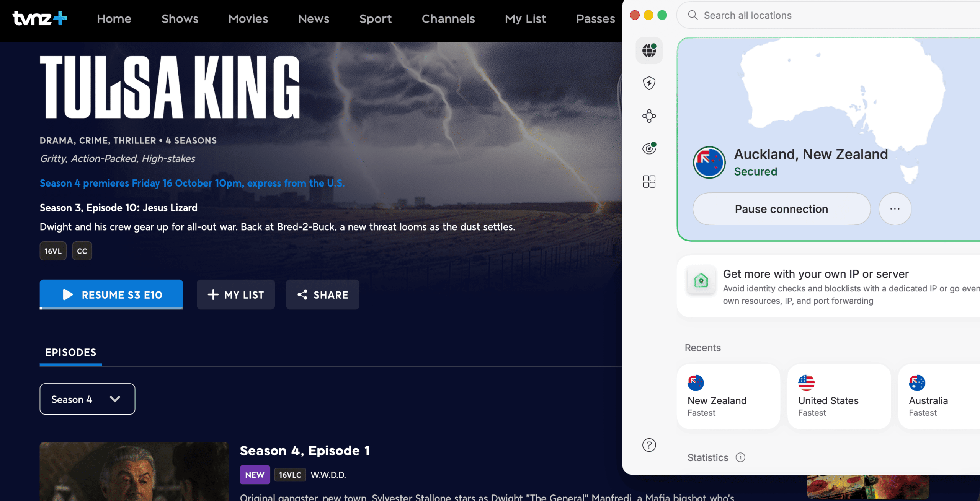Click the Statistics info icon
Screen dimensions: 980x501
[740, 457]
